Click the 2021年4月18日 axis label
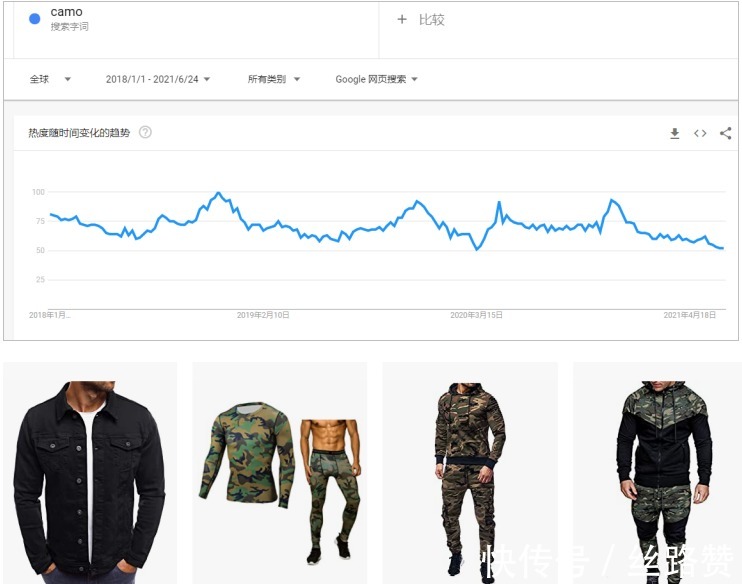Screen dimensions: 742x584 690,315
